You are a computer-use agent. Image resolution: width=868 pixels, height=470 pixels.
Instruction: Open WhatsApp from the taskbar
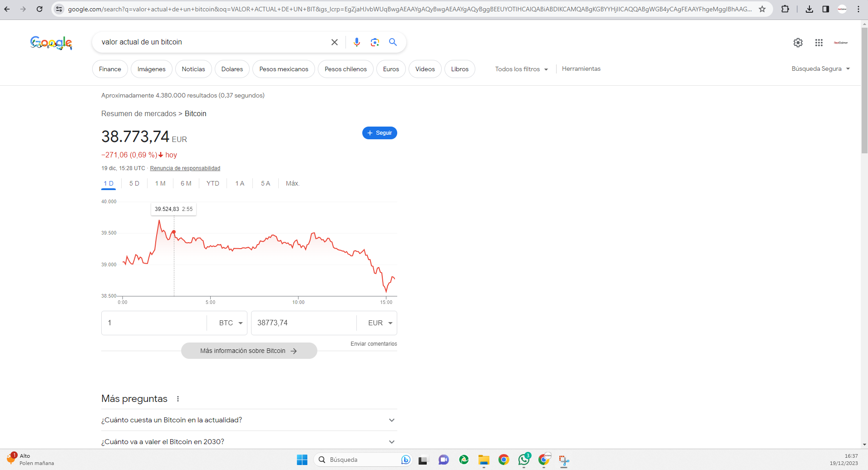click(x=524, y=460)
